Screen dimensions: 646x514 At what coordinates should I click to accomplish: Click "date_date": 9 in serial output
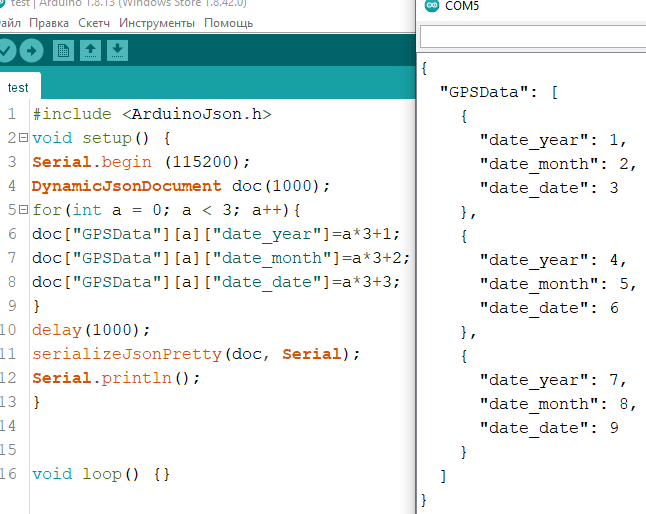pos(549,428)
